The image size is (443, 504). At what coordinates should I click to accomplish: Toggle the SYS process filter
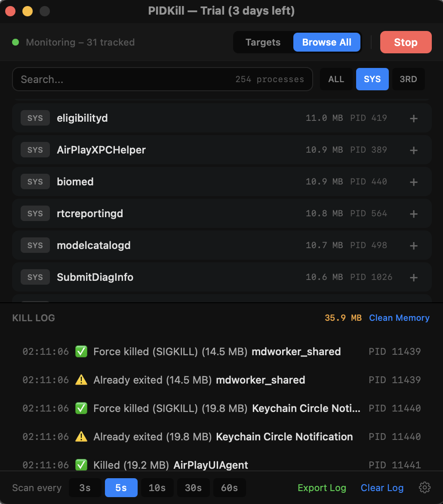pos(372,79)
